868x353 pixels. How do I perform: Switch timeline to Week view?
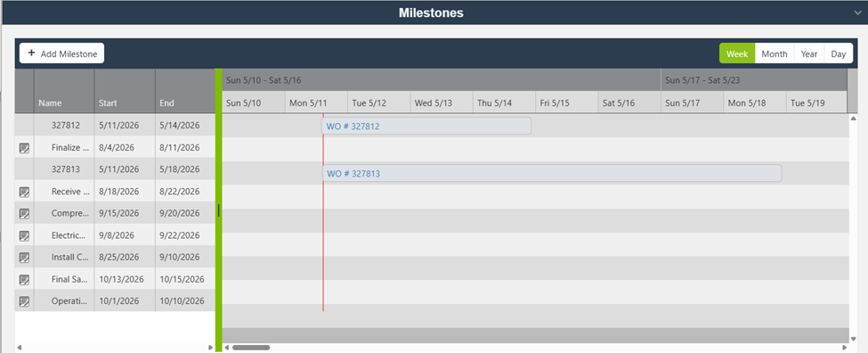click(x=737, y=53)
